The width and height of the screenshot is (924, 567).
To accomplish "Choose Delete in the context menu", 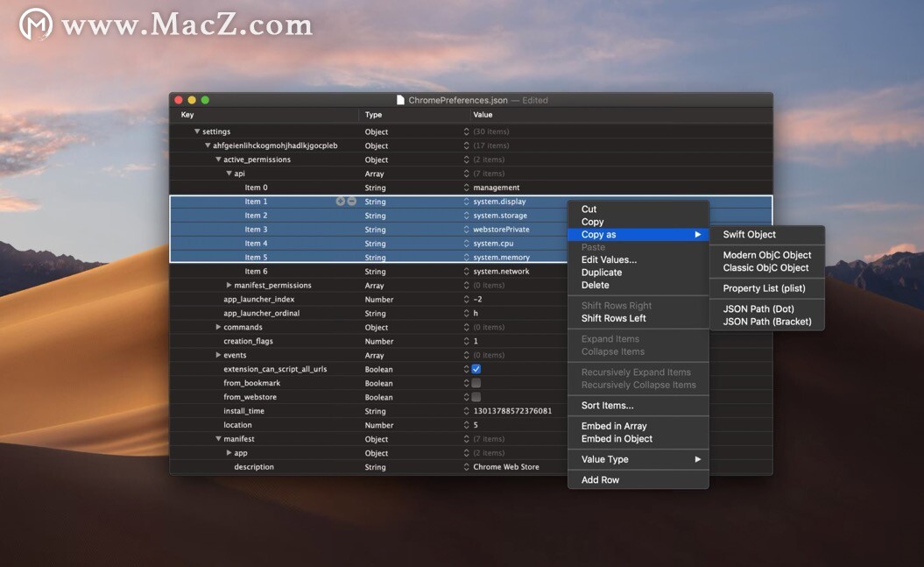I will click(x=638, y=286).
